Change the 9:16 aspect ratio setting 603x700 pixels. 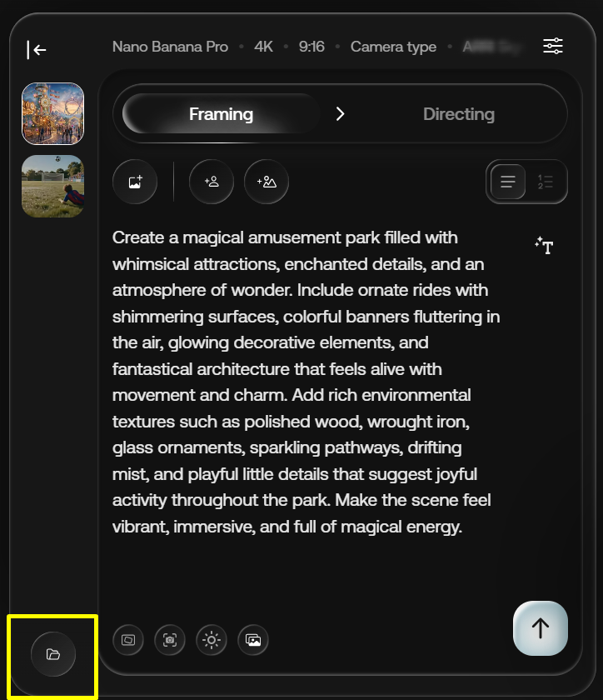click(x=311, y=47)
